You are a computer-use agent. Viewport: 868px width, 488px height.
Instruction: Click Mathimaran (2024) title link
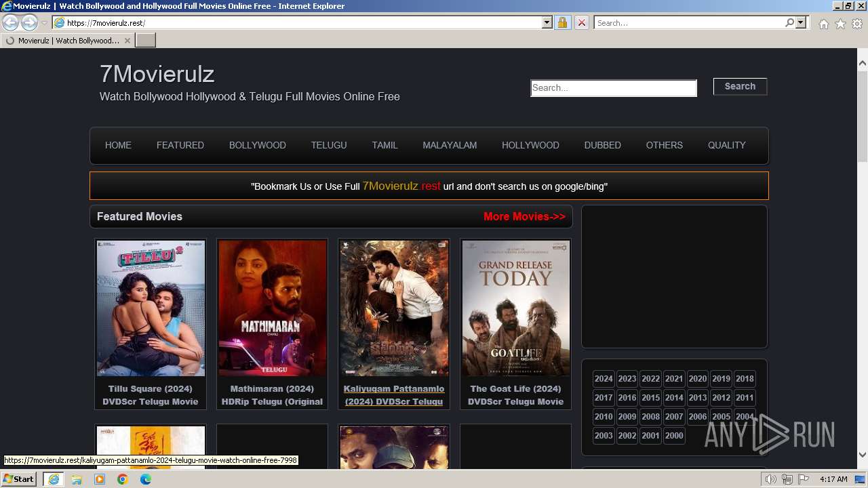pos(272,395)
